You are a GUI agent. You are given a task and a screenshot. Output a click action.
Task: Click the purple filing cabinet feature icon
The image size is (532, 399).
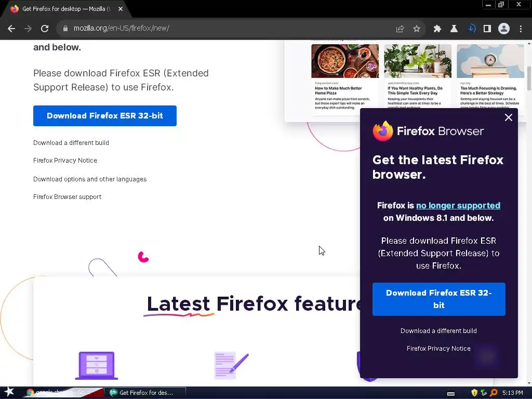(x=96, y=365)
